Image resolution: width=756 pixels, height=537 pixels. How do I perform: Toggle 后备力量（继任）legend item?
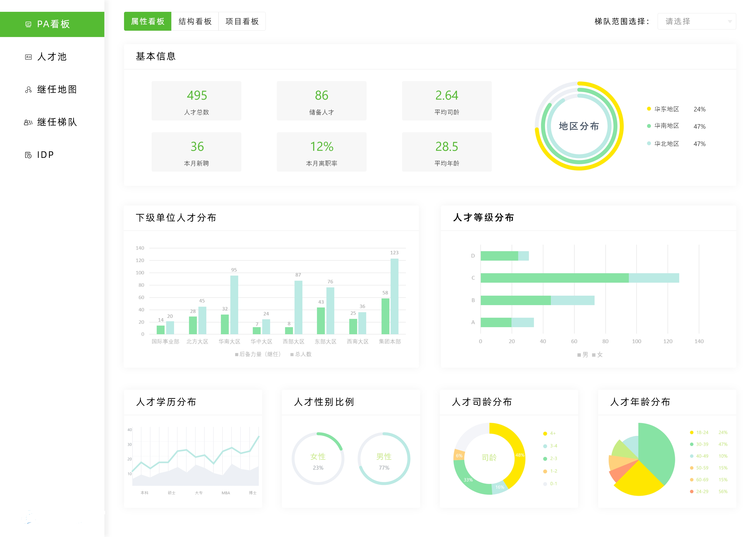click(258, 354)
